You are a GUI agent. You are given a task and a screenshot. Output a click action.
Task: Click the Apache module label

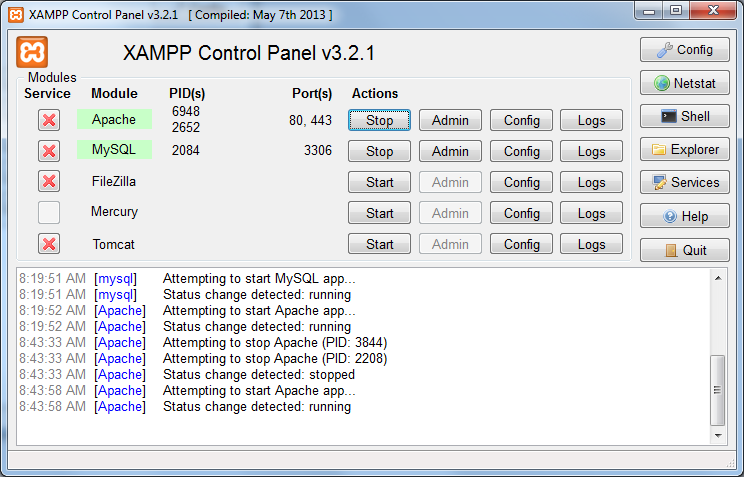pyautogui.click(x=114, y=119)
